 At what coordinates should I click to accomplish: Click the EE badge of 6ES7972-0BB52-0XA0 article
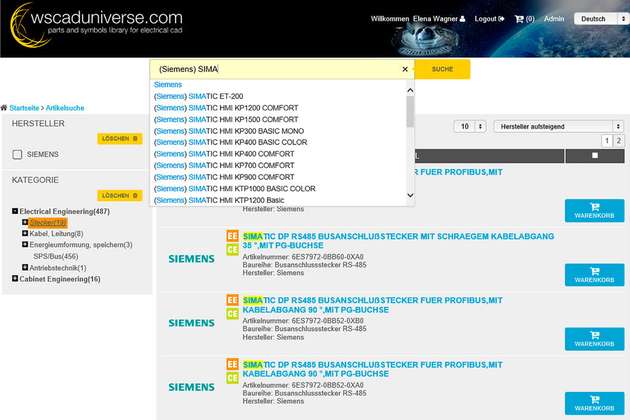click(x=232, y=365)
